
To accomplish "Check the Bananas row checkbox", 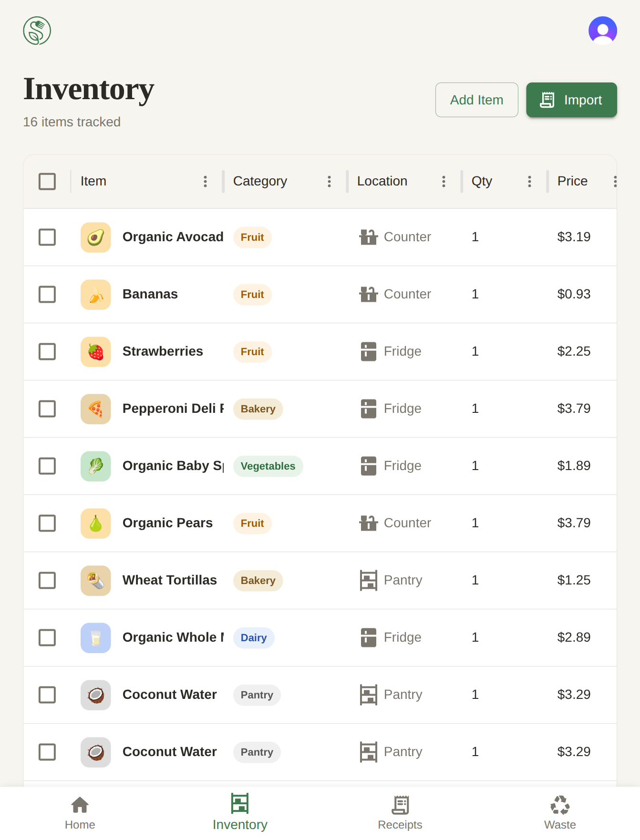I will (x=47, y=294).
